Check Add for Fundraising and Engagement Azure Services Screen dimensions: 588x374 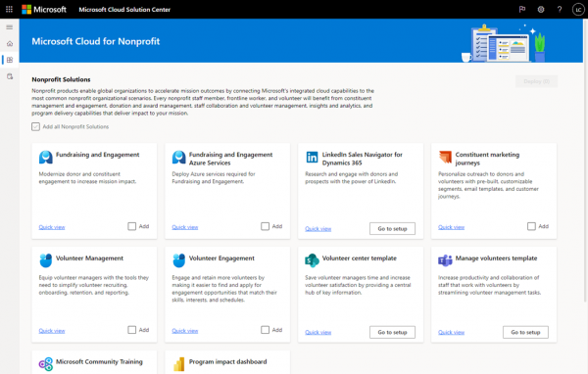coord(266,226)
